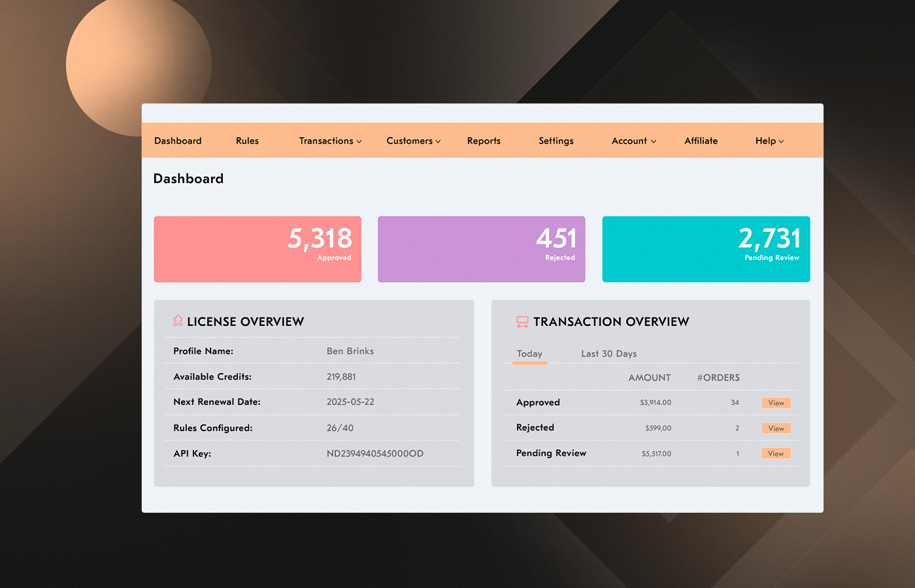Image resolution: width=915 pixels, height=588 pixels.
Task: Click the API Key: label
Action: (192, 453)
